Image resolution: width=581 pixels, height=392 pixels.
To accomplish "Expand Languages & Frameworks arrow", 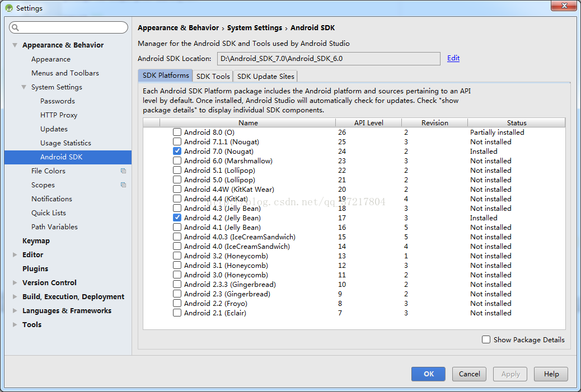I will point(15,310).
